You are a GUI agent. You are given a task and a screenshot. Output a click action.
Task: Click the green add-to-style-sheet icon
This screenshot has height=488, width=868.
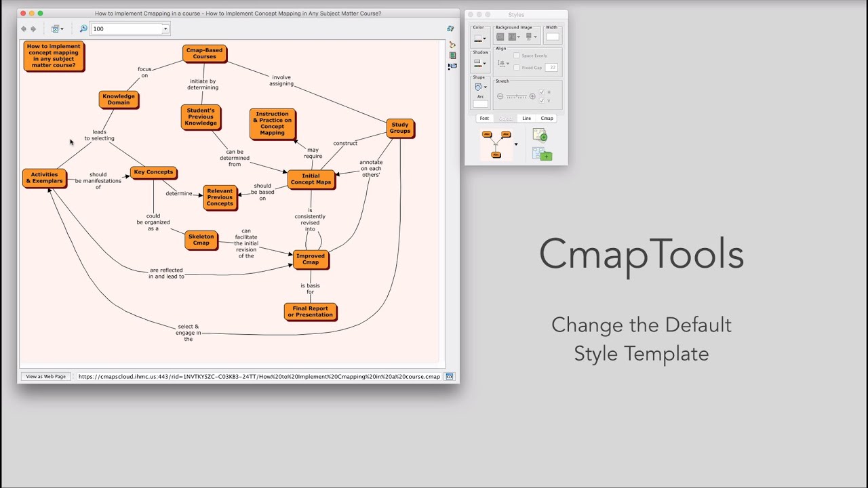pos(539,136)
